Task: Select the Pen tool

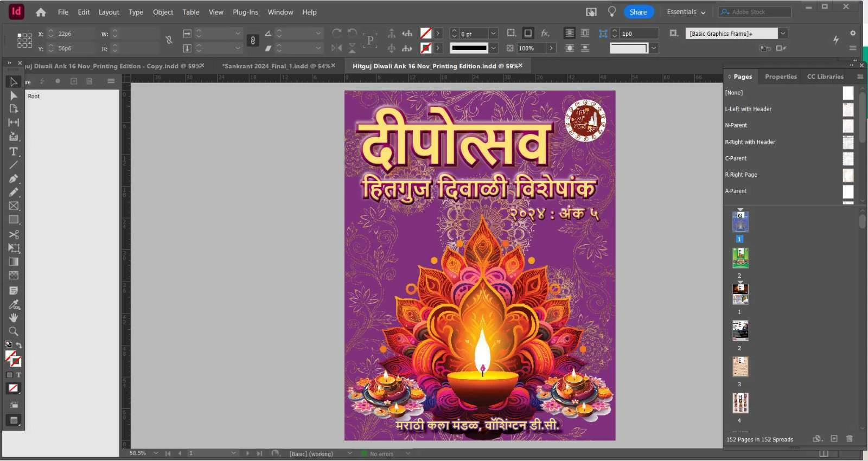Action: [x=14, y=178]
